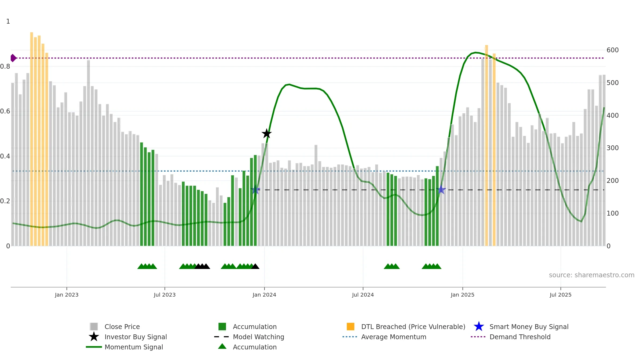Toggle green square Accumulation legend entry
Image resolution: width=644 pixels, height=362 pixels.
pos(247,327)
